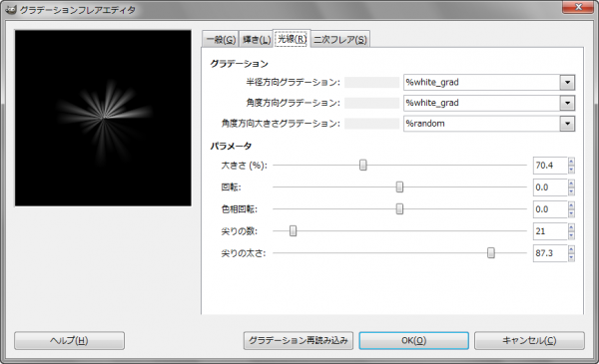Open 角度方向グラデーション dropdown arrow
Viewport: 599px width, 364px height.
567,103
